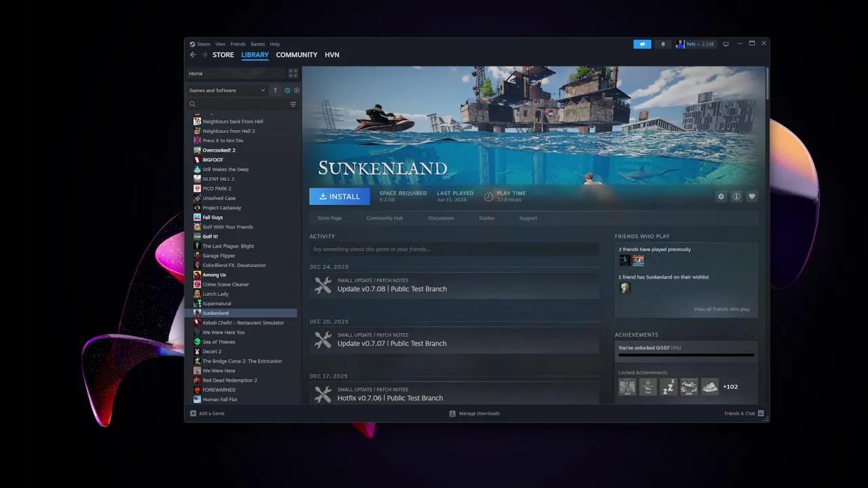
Task: Select the Discussions tab
Action: (x=441, y=218)
